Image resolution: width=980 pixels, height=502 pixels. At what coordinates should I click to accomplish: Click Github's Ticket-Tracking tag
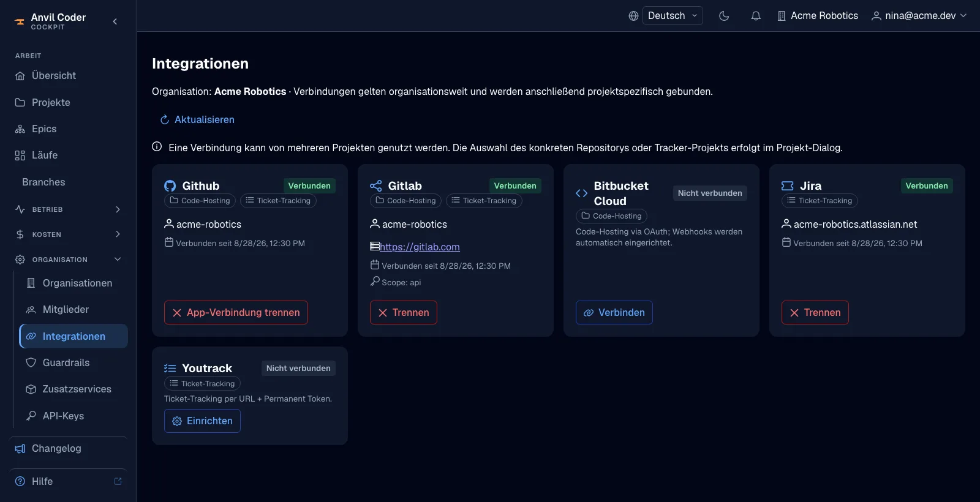[278, 201]
